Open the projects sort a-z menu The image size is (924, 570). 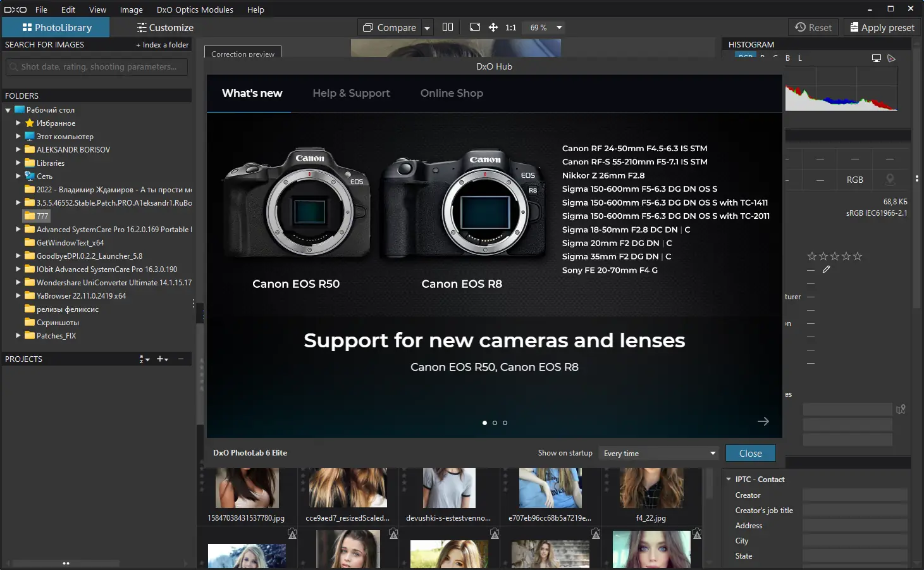[144, 359]
